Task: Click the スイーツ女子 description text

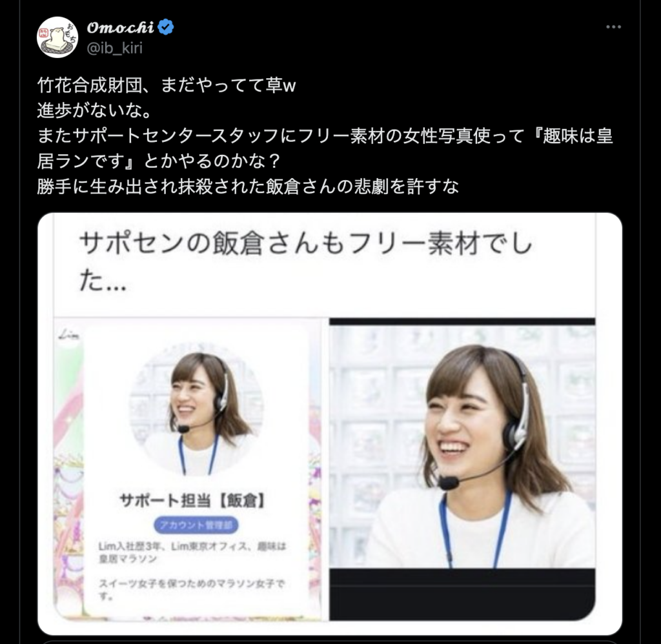Action: point(192,589)
